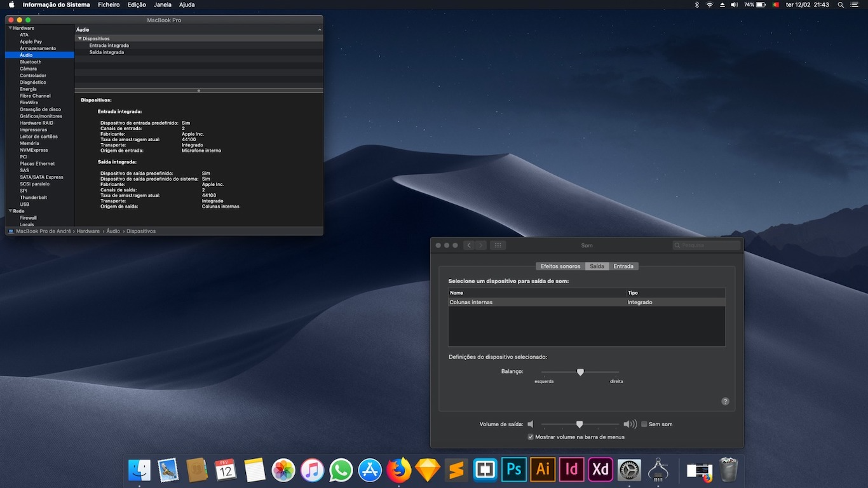Open the Edição menu
The height and width of the screenshot is (488, 868).
coord(137,4)
